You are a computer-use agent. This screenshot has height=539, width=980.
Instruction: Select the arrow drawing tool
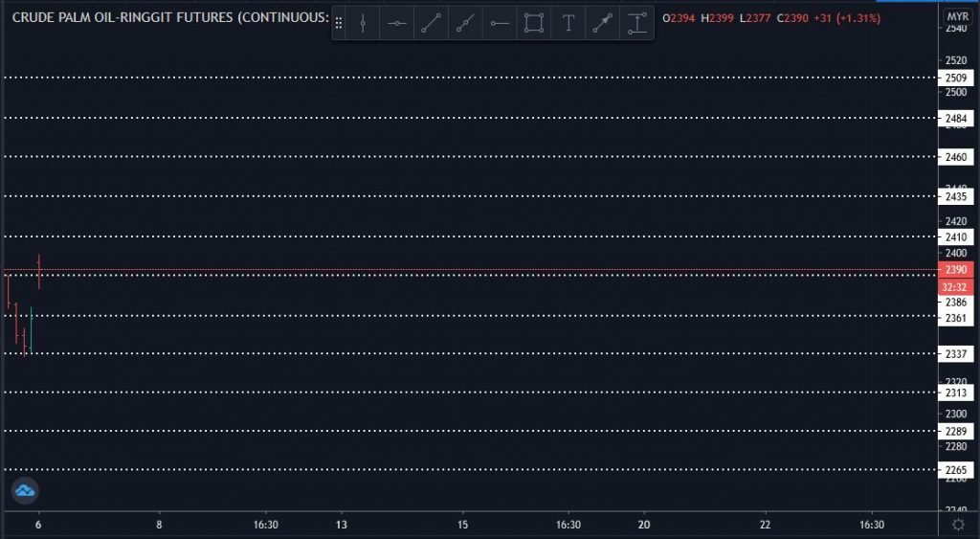pos(602,24)
